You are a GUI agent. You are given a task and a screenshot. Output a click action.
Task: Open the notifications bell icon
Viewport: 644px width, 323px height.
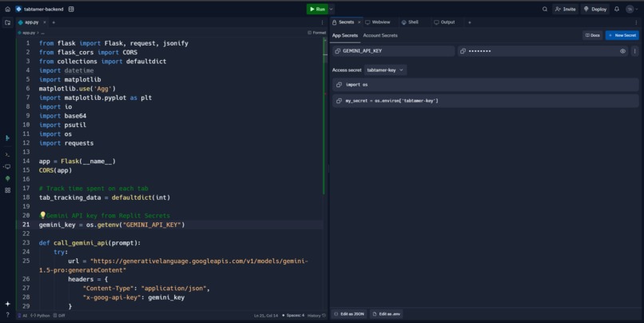(617, 9)
